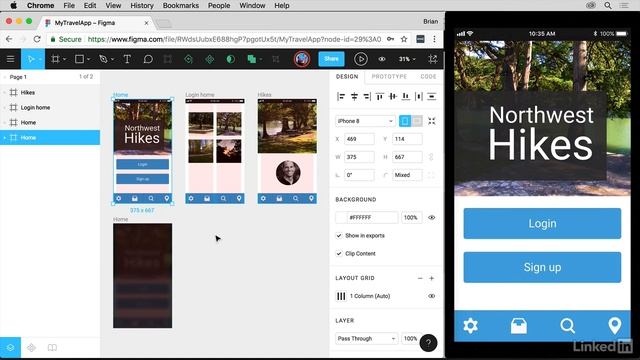
Task: Click the pixel grid toggle icon at toolbar end
Action: point(433,59)
